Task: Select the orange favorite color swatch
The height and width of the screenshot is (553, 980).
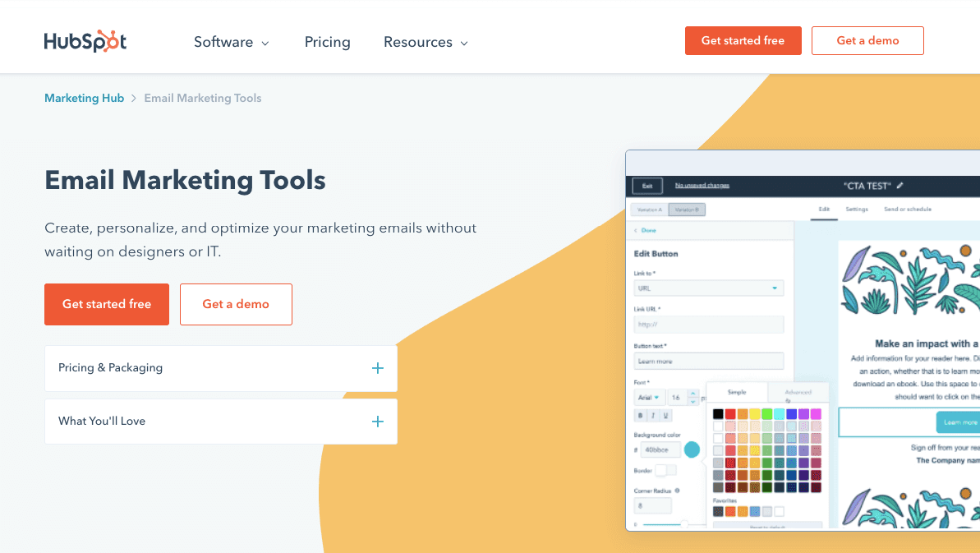Action: [730, 512]
